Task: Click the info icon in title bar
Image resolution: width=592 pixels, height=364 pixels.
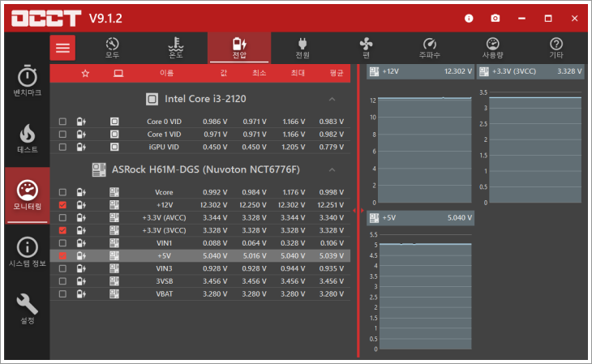Action: (469, 18)
